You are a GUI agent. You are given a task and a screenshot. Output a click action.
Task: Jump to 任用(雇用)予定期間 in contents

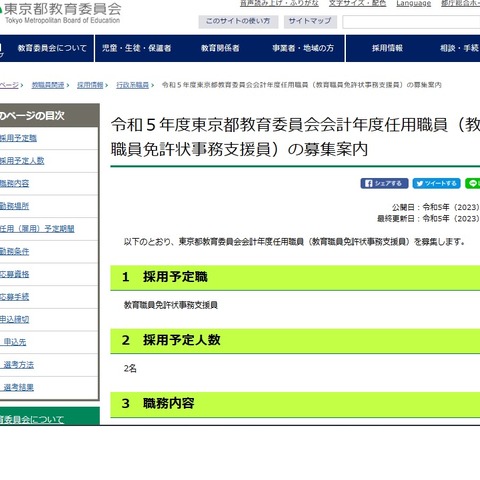coord(37,229)
